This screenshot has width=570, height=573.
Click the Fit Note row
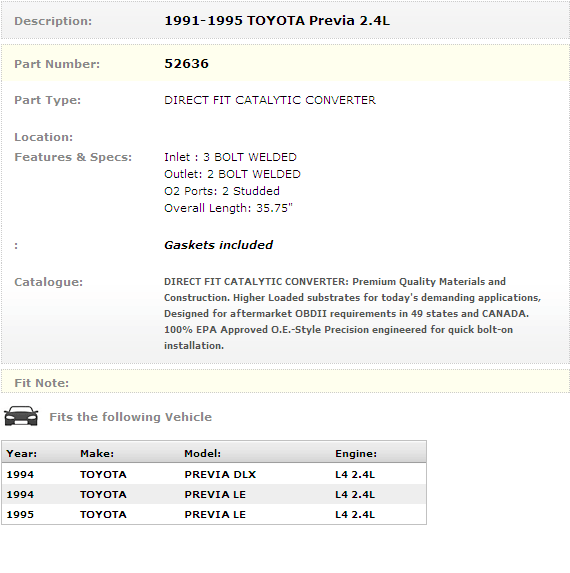coord(285,382)
